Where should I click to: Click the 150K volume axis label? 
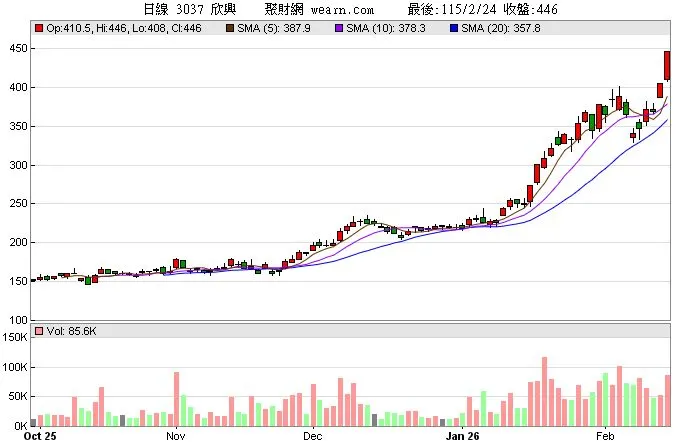(x=15, y=337)
